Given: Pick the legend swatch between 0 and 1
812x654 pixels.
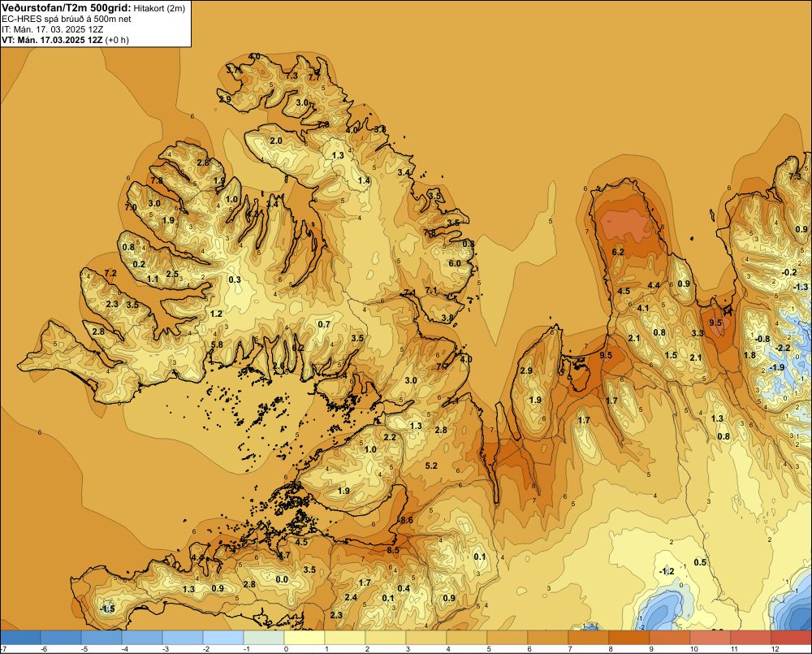Looking at the screenshot, I should coord(304,637).
